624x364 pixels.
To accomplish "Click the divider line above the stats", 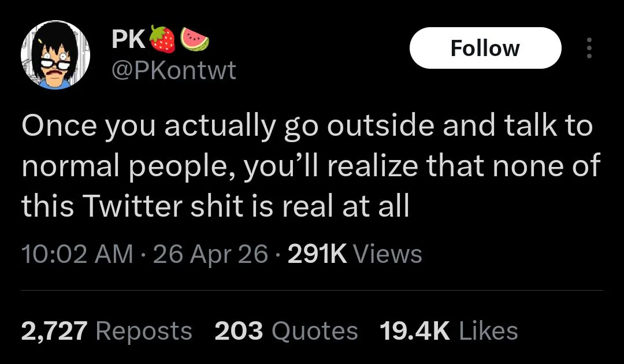I will 312,290.
